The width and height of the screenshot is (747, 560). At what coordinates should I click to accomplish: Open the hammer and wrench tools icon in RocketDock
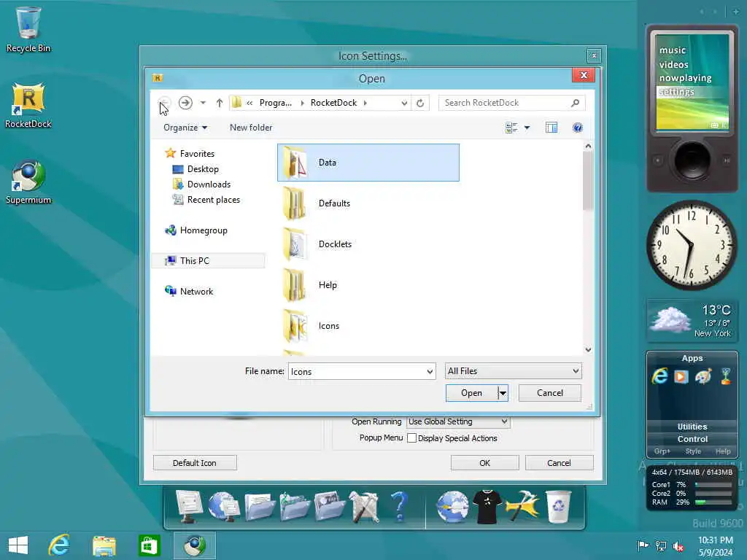(x=365, y=507)
